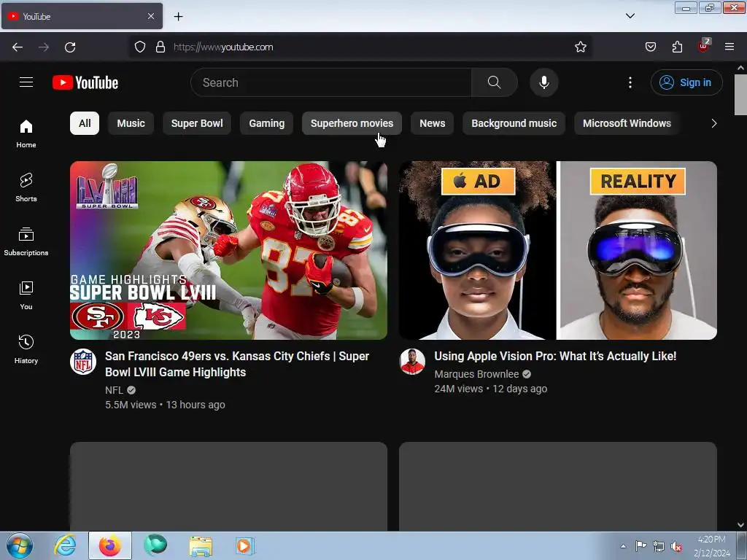Select the News filter chip
This screenshot has width=747, height=560.
tap(432, 123)
